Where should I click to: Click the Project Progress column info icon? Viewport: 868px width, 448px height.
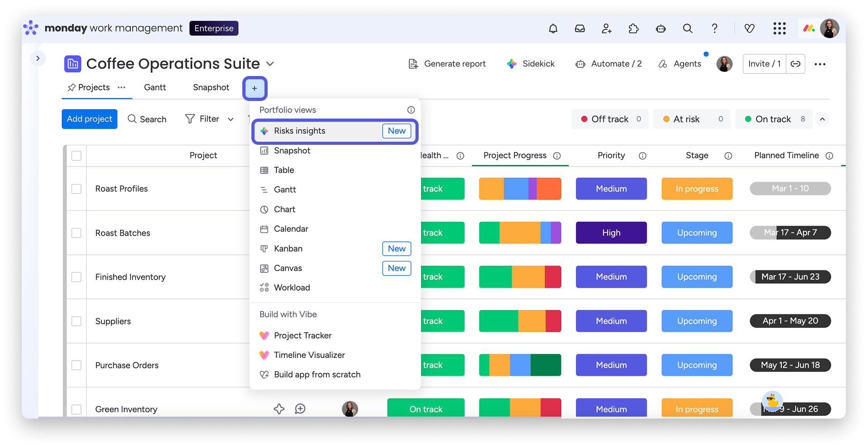pos(557,156)
